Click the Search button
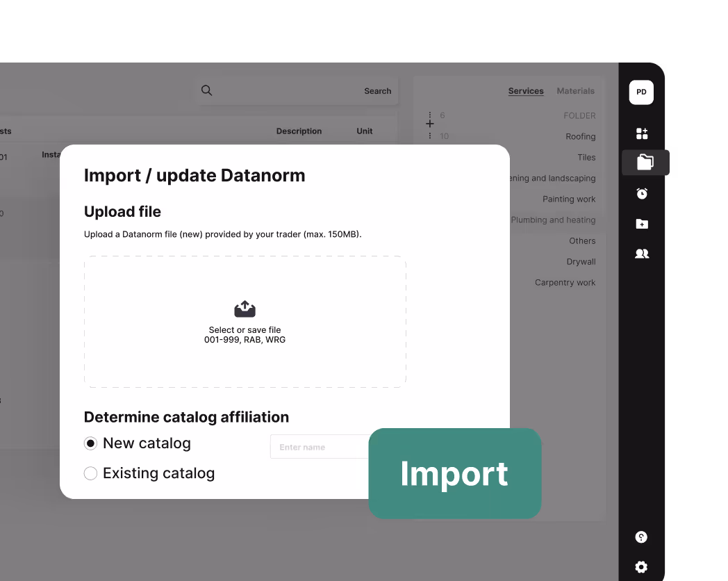 [377, 91]
